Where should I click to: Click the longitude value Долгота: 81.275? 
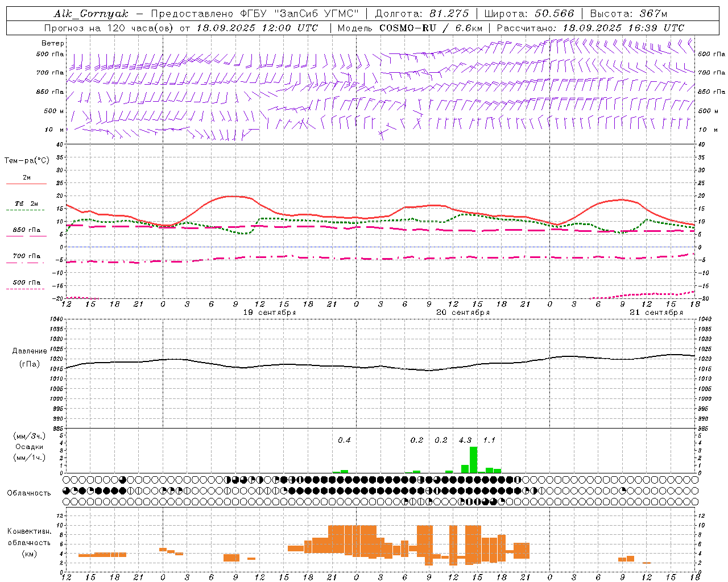[422, 14]
